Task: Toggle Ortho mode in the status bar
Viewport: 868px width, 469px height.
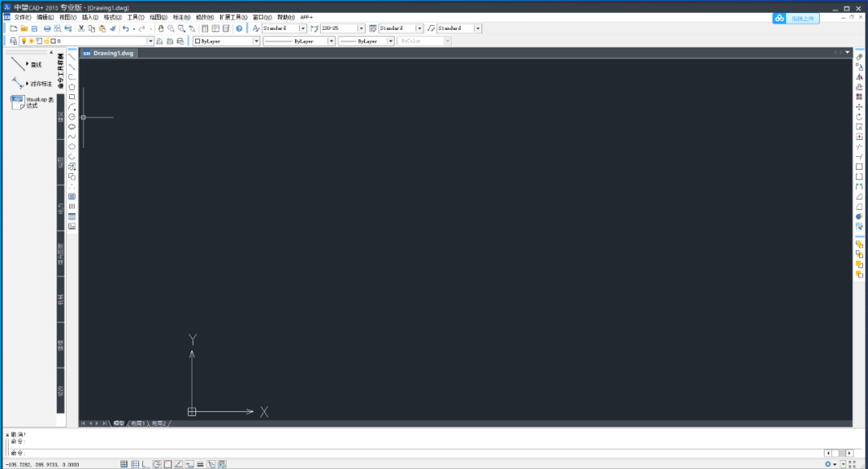Action: coord(145,464)
